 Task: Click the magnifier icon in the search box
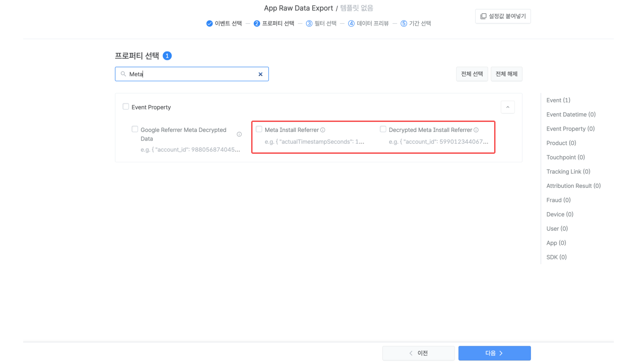[x=123, y=74]
